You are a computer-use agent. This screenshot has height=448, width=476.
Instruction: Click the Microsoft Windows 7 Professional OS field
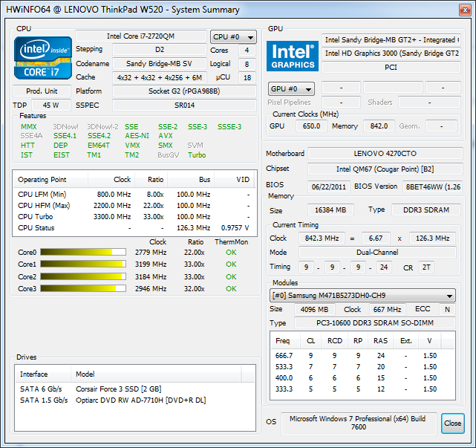click(x=359, y=423)
